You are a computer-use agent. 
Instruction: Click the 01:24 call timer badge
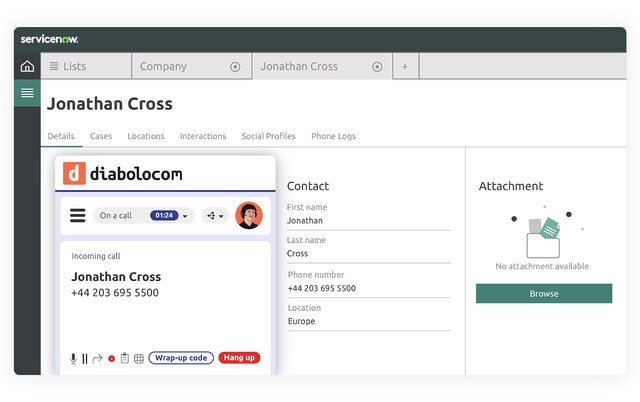(x=164, y=215)
